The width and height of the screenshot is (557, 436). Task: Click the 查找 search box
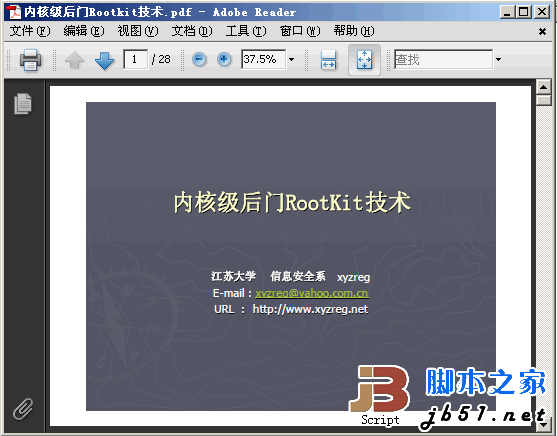click(443, 59)
